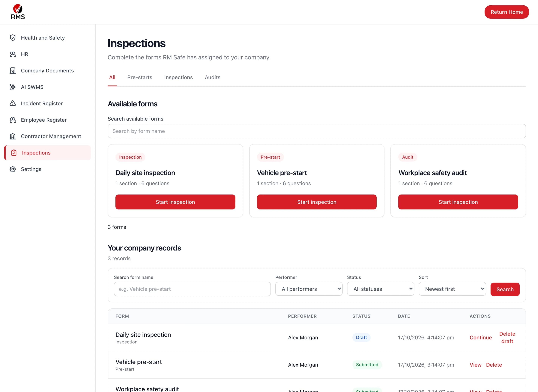The height and width of the screenshot is (392, 538).
Task: Click the Incident Register warning triangle icon
Action: 13,103
